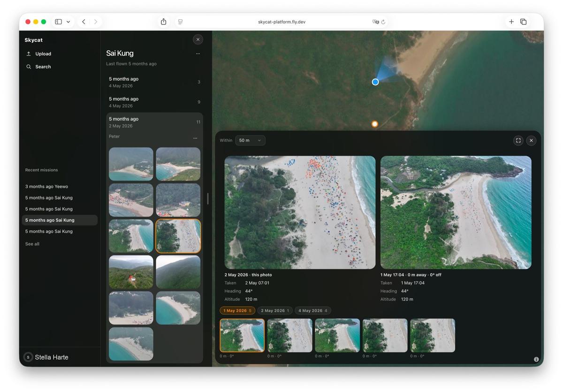Select the orange photo marker on map
563x392 pixels.
(374, 124)
